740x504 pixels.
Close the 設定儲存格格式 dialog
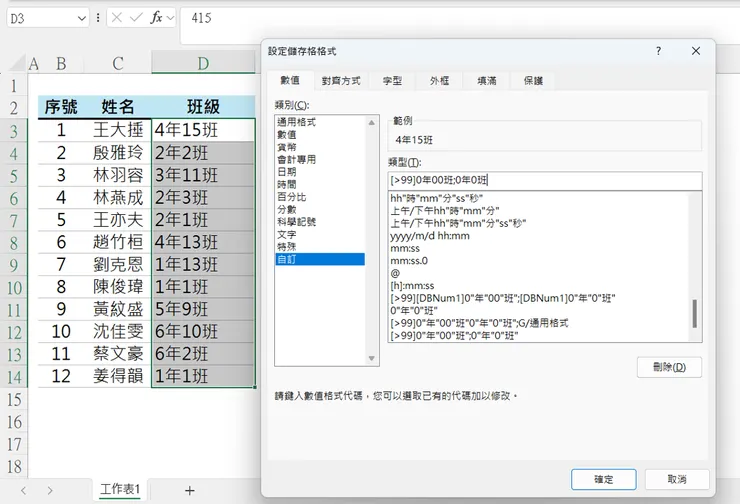[x=696, y=51]
